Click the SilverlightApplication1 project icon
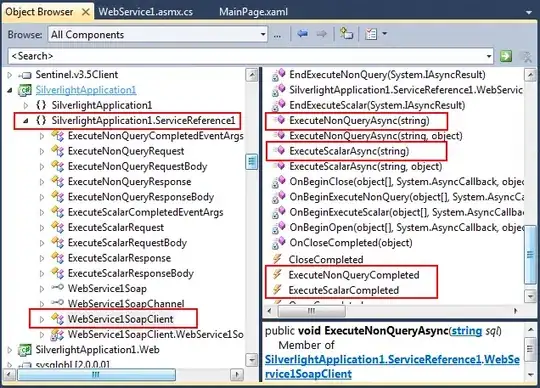Screen dimensions: 540x388 tap(25, 90)
